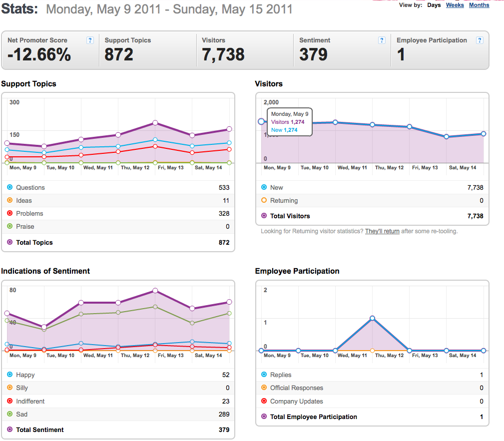Click the purple Total Visitors legend circle
Image resolution: width=504 pixels, height=441 pixels.
click(x=264, y=216)
